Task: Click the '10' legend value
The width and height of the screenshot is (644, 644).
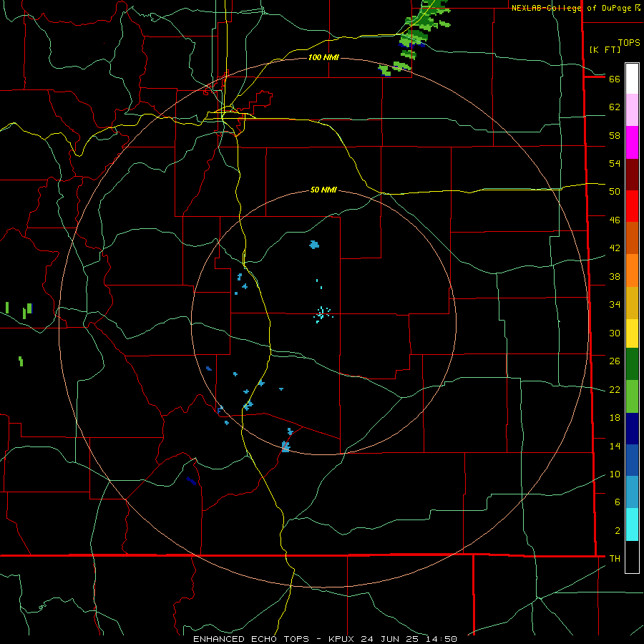Action: click(615, 474)
